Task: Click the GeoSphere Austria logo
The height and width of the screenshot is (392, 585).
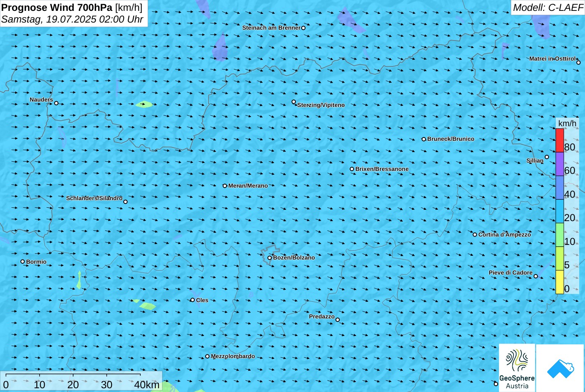Action: coord(517,368)
